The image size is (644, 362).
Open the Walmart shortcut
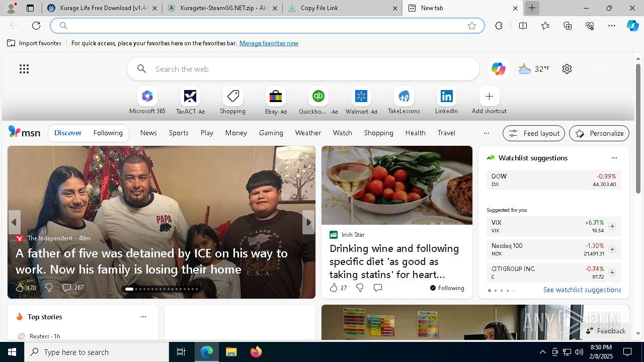click(361, 101)
